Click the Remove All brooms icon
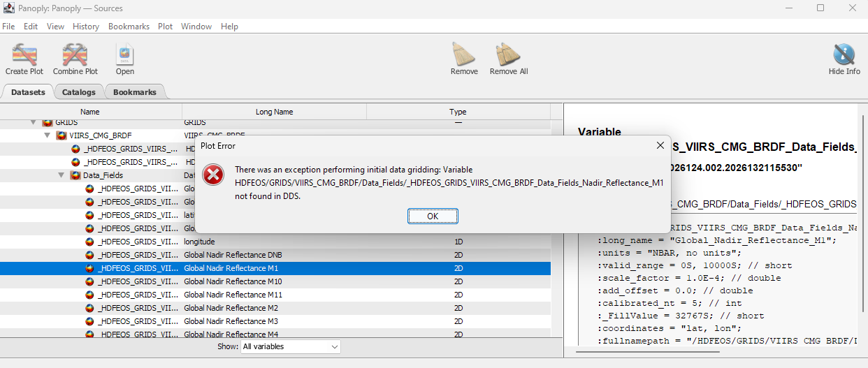Screen dimensions: 868x368 508,54
